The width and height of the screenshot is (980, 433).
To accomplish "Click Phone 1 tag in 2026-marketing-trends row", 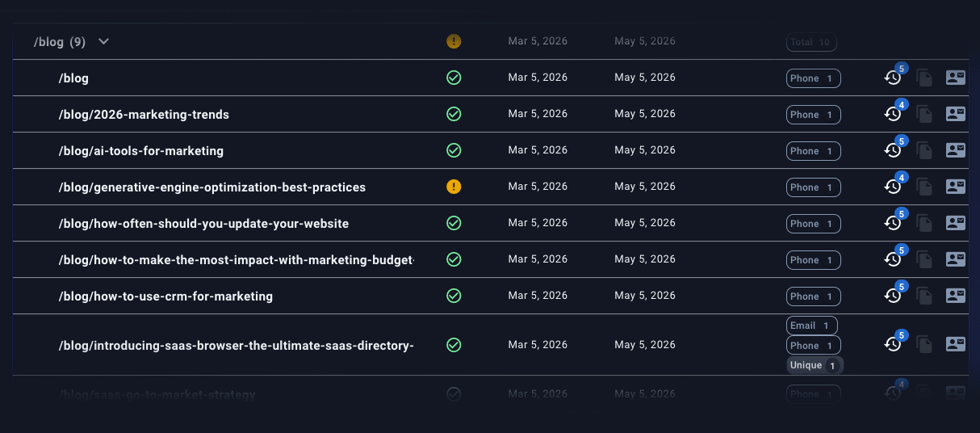I will coord(814,115).
